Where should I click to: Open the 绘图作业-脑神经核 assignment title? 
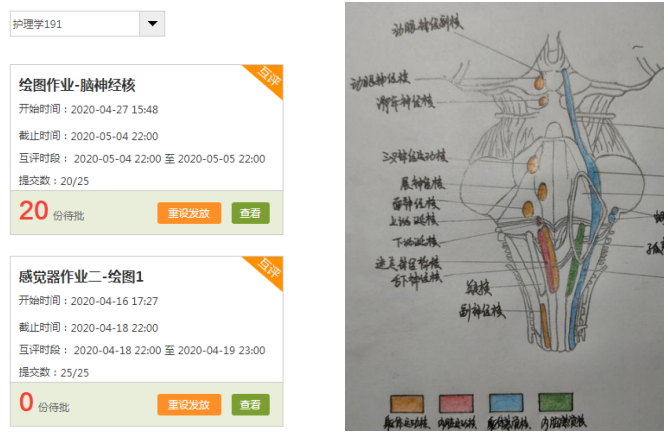coord(77,85)
